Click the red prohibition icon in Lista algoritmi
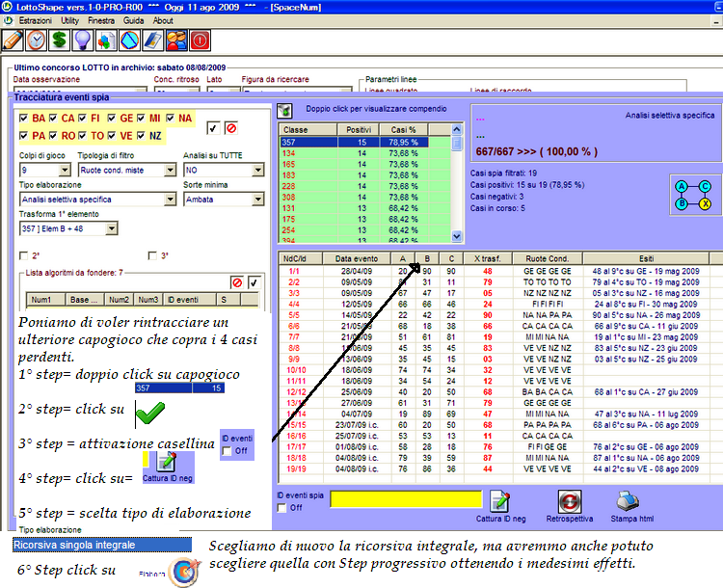 pyautogui.click(x=237, y=282)
